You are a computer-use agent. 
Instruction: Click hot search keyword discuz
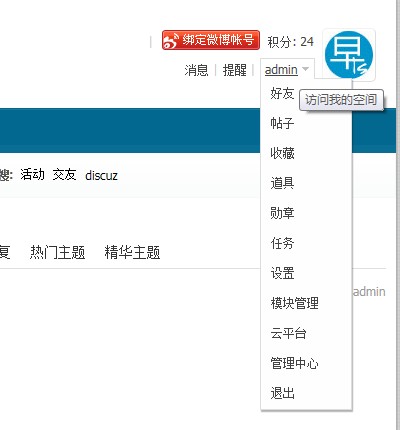(101, 175)
